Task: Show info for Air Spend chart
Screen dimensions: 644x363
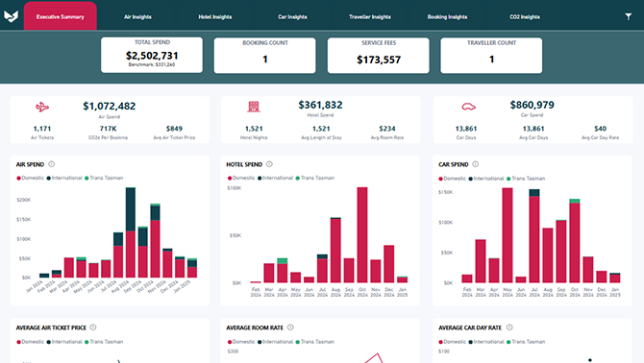Action: (x=51, y=164)
